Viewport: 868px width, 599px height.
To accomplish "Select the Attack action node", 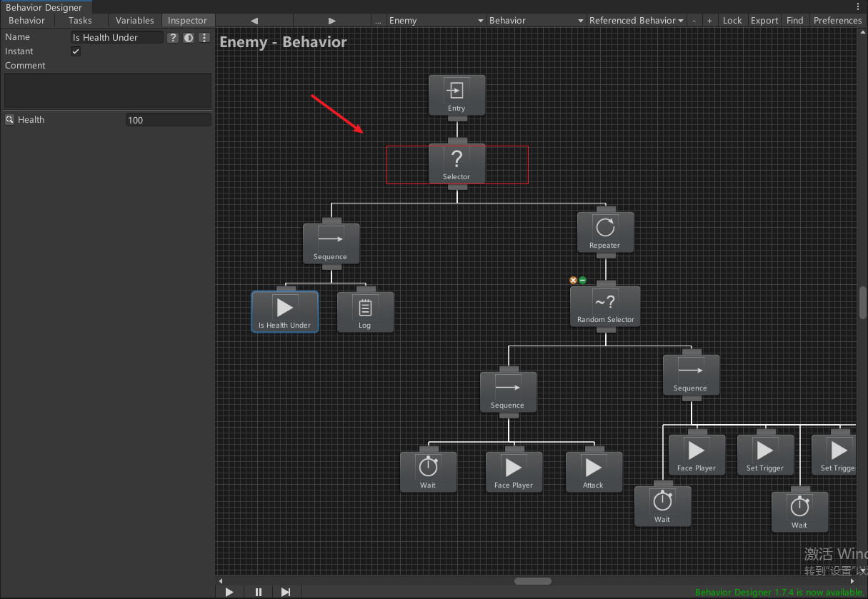I will 594,470.
